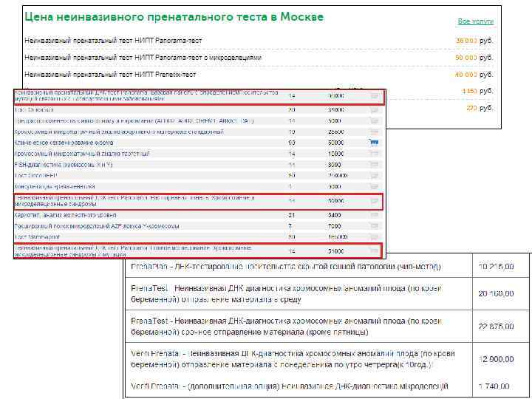Select 'Panorama-тест с микроделециями' row
This screenshot has height=399, width=532.
coord(259,58)
